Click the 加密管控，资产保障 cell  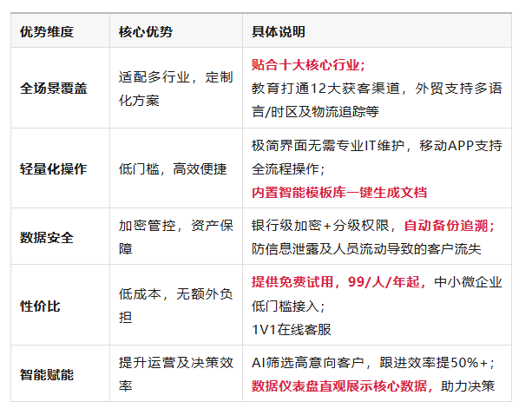pyautogui.click(x=175, y=237)
